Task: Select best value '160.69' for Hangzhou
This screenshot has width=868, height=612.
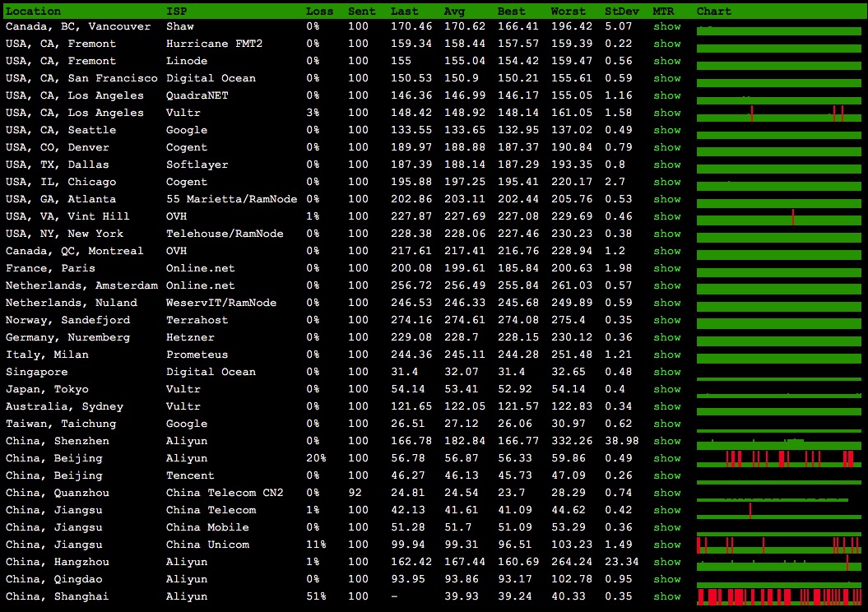Action: [x=518, y=562]
